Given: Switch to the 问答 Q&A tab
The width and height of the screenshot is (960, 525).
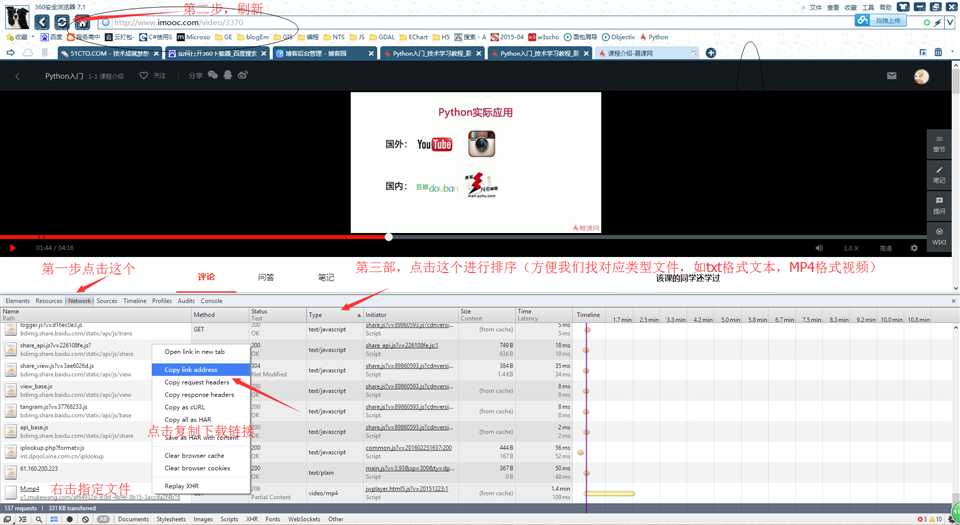Looking at the screenshot, I should (266, 277).
